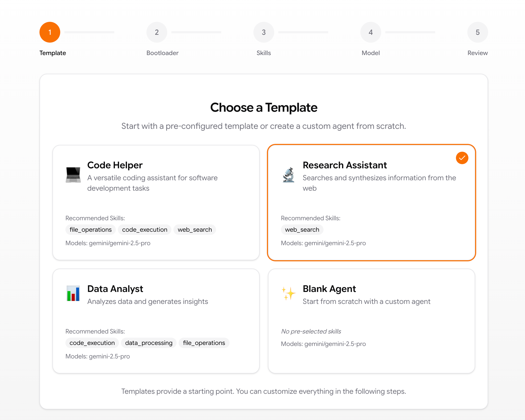
Task: Click the bar chart icon on Data Analyst
Action: point(73,294)
